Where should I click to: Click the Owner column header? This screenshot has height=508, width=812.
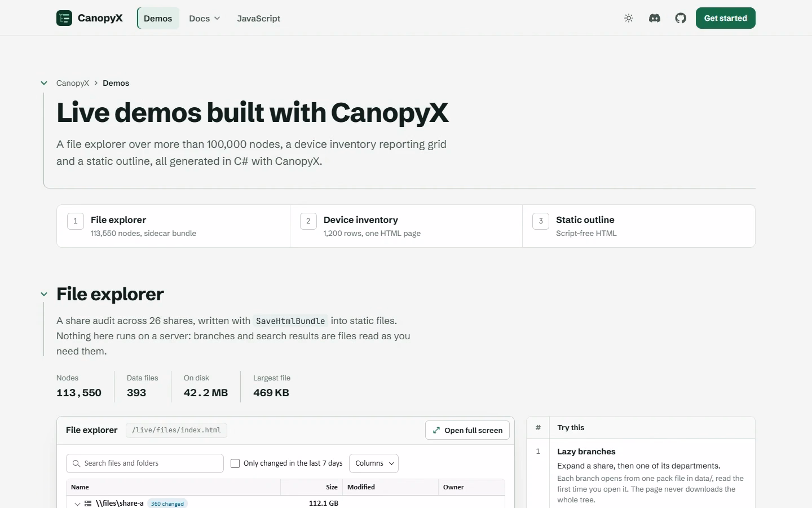pyautogui.click(x=471, y=487)
